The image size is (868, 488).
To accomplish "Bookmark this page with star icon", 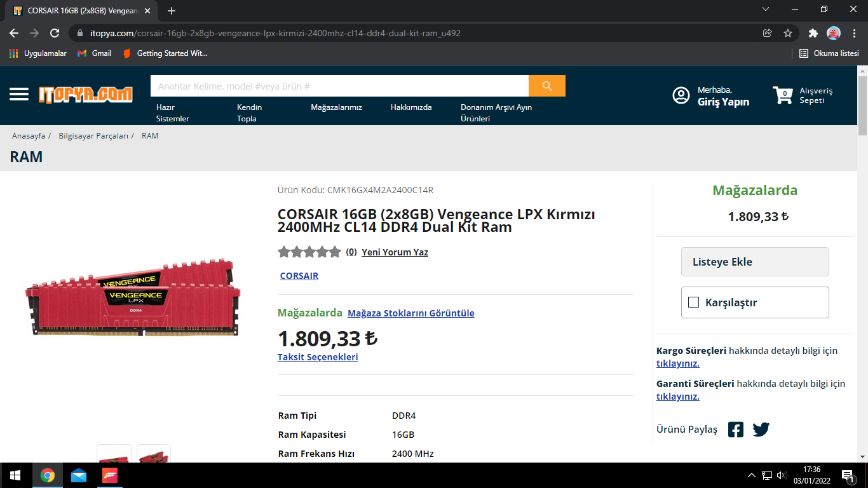I will [788, 33].
